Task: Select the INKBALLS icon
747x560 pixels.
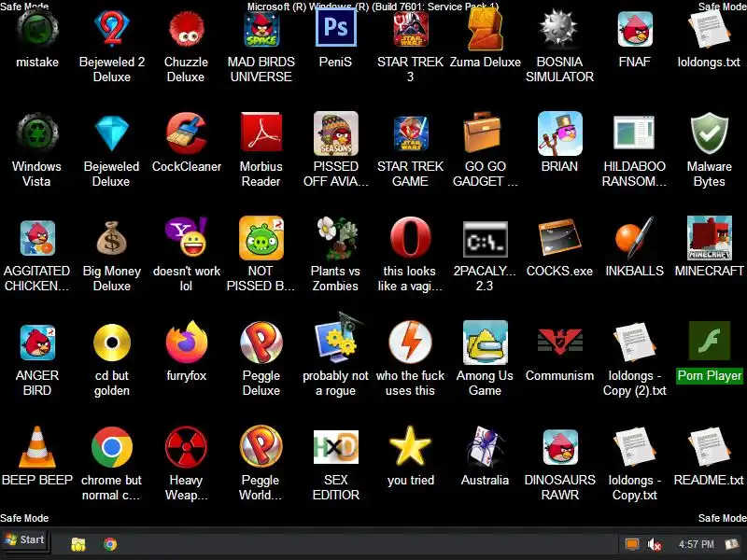Action: coord(634,238)
